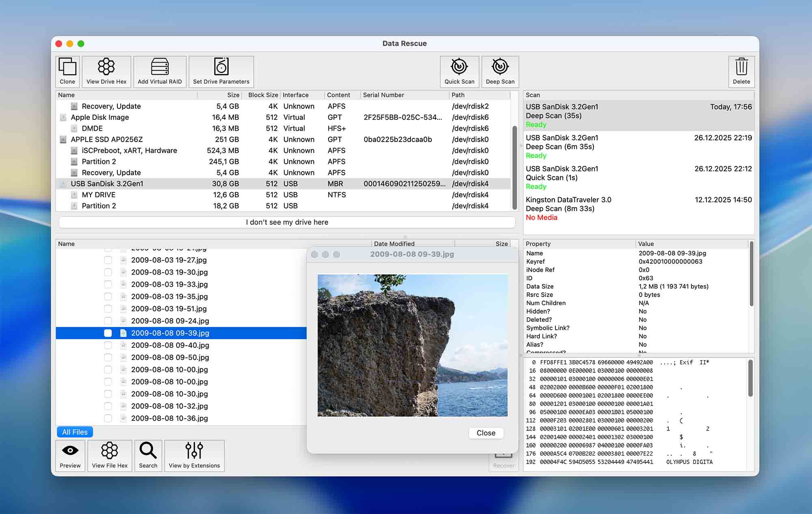Select the Quick Scan (1s) entry
Viewport: 812px width, 514px height.
point(639,177)
